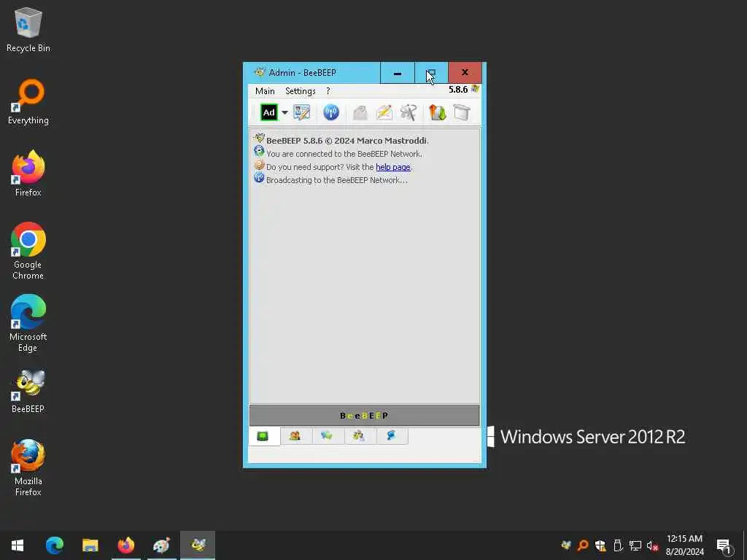Select the Mozilla Firefox desktop shortcut
Viewport: 747px width, 560px height.
coord(28,467)
